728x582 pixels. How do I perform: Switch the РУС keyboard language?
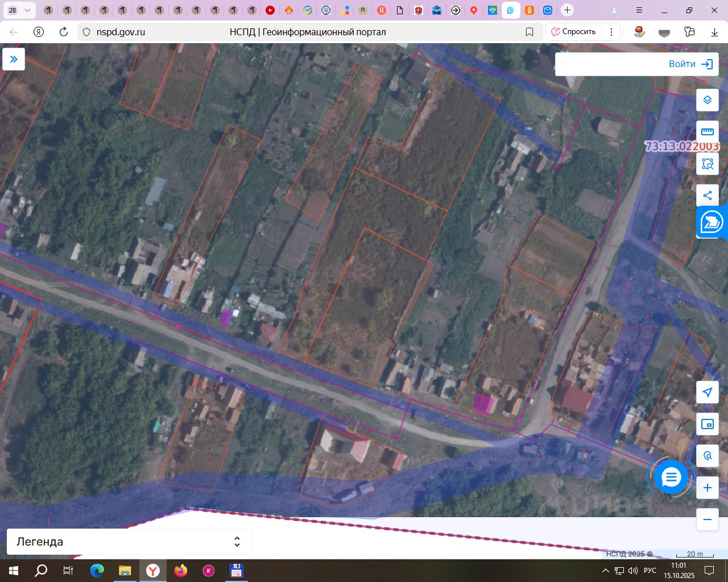[650, 571]
